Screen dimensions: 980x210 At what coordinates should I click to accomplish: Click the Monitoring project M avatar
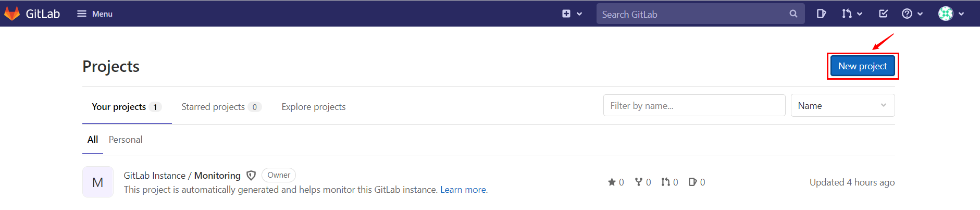click(98, 182)
